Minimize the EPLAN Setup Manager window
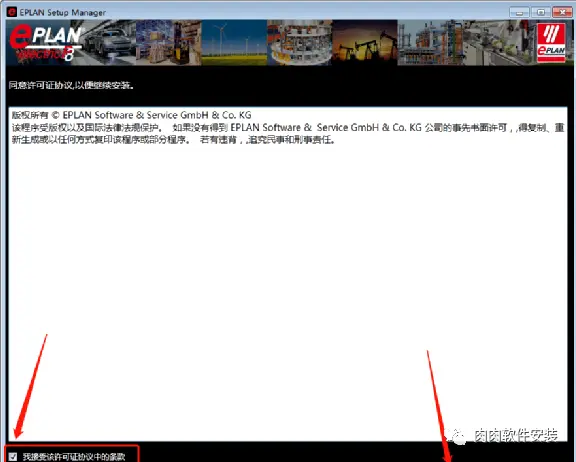 [x=519, y=12]
